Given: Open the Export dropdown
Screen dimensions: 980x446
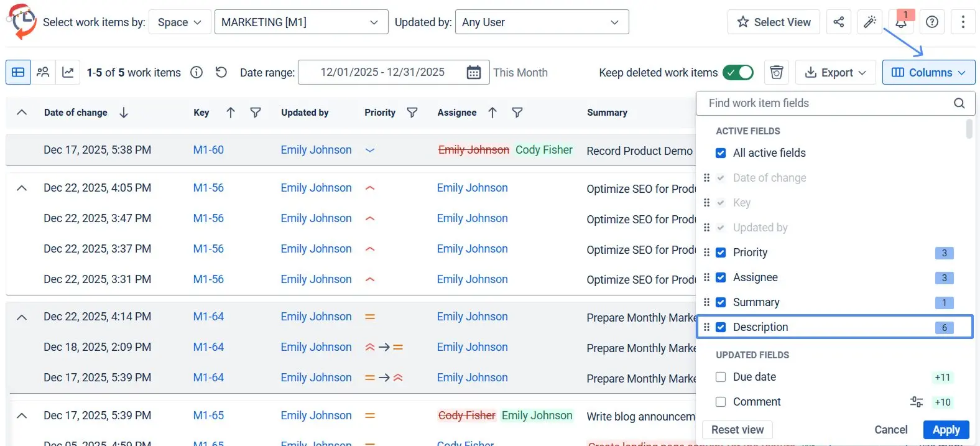Looking at the screenshot, I should pos(835,72).
